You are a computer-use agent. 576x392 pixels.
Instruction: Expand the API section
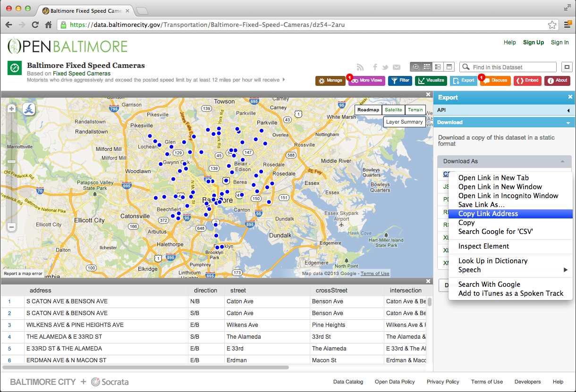pos(504,110)
